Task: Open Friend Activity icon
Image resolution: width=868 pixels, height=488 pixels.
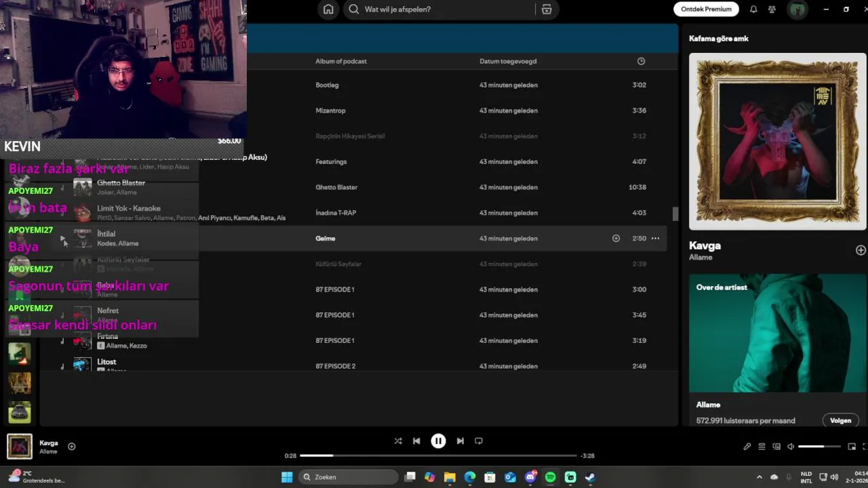Action: pos(772,9)
